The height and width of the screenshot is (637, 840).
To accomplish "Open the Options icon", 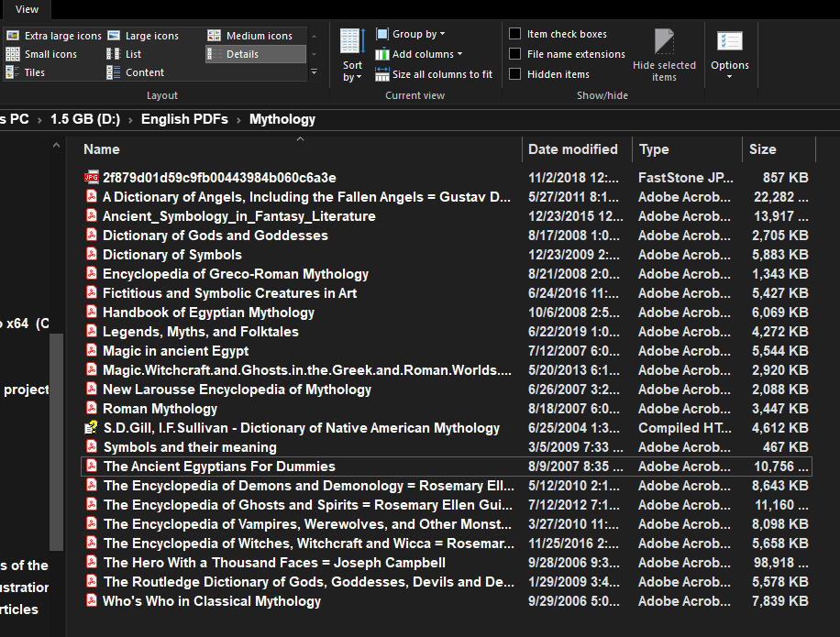I will pyautogui.click(x=730, y=41).
